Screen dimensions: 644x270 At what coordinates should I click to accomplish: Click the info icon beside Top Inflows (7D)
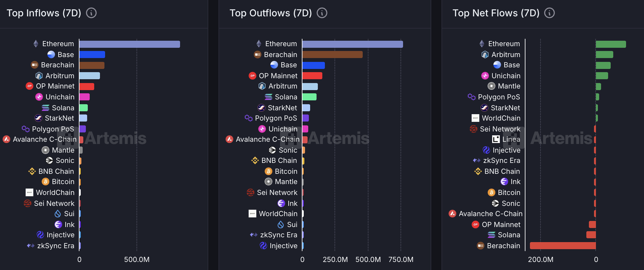pos(91,13)
